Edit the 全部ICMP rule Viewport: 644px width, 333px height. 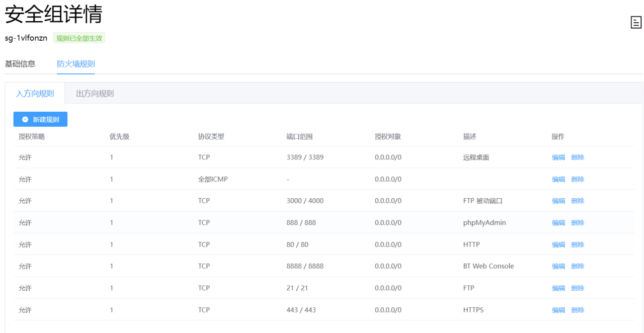558,179
